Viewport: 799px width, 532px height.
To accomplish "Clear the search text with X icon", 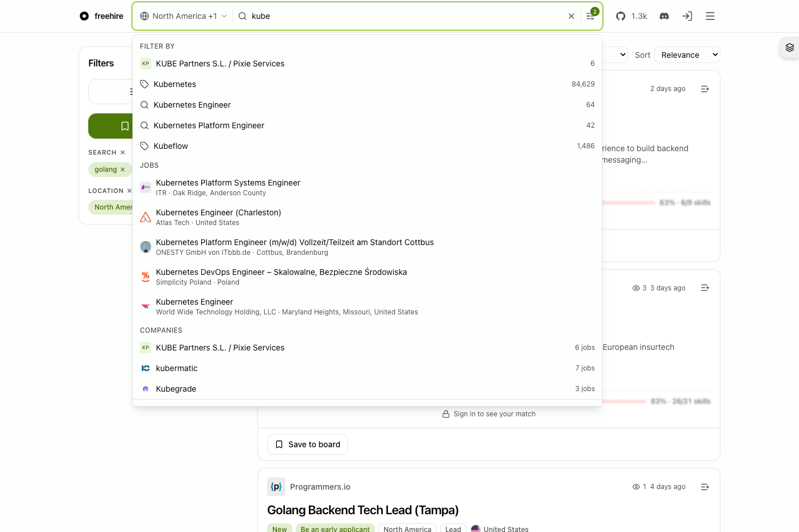I will (571, 16).
